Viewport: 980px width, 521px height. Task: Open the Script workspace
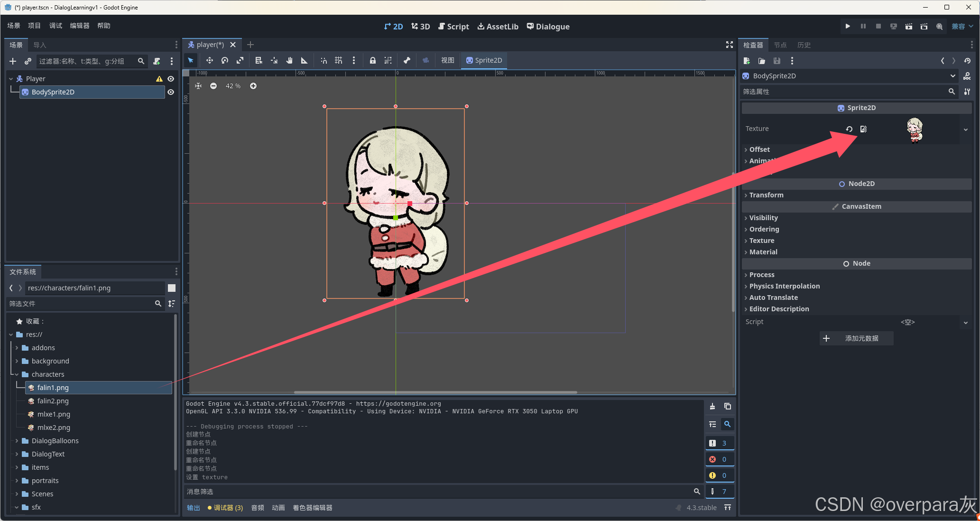pos(453,27)
